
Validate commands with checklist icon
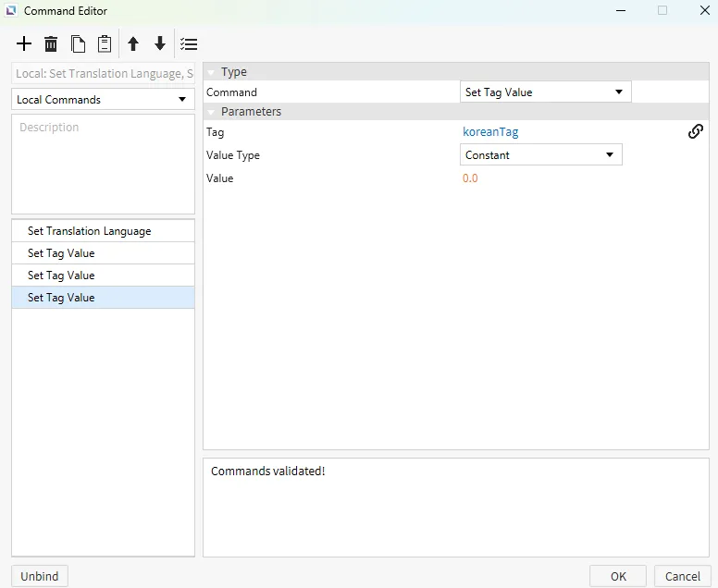tap(189, 44)
